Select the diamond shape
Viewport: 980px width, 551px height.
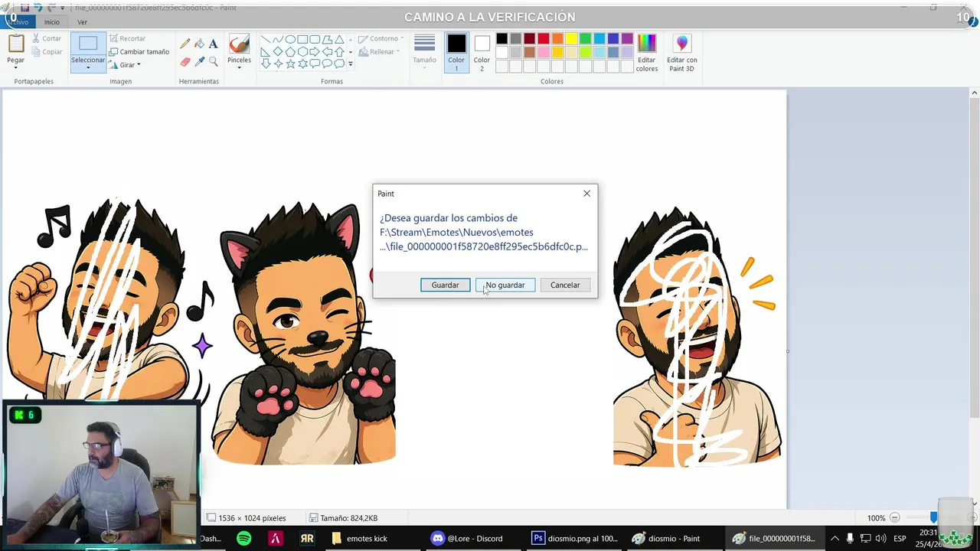pyautogui.click(x=277, y=52)
